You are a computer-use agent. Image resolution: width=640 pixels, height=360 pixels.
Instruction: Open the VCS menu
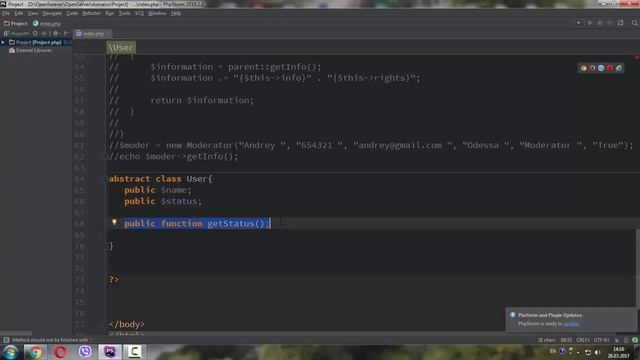tap(139, 13)
